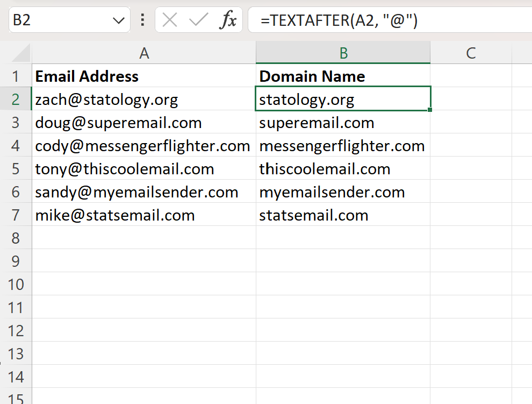Viewport: 532px width, 404px height.
Task: Select row 13 header
Action: 16,353
